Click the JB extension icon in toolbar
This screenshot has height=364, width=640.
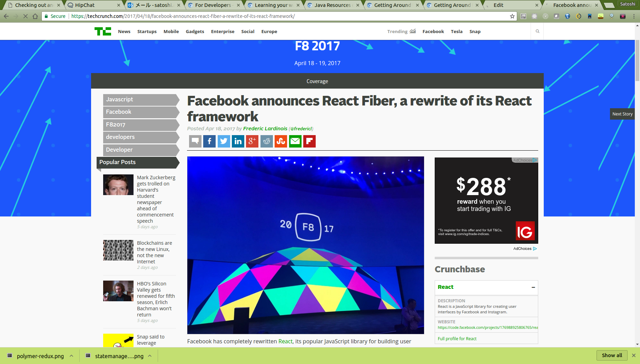pos(523,16)
